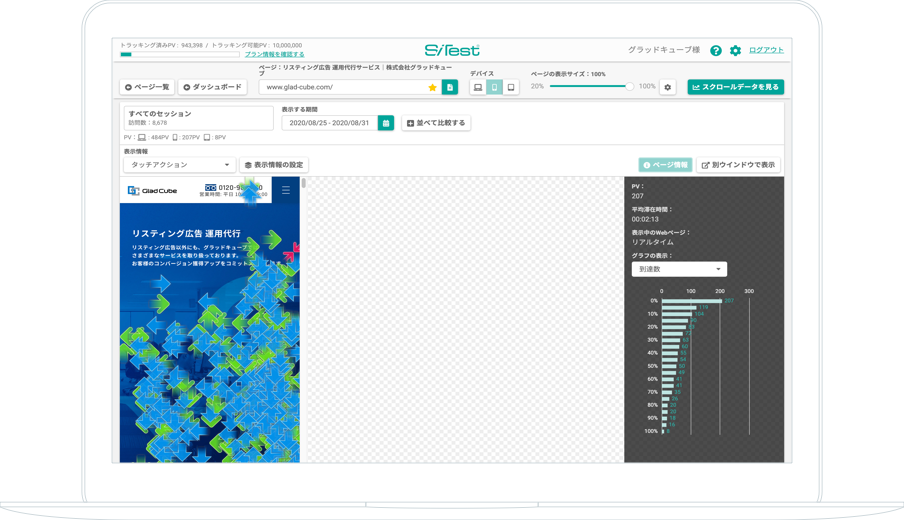Viewport: 904px width, 520px height.
Task: Open the 到達数 graph display dropdown
Action: [x=679, y=269]
